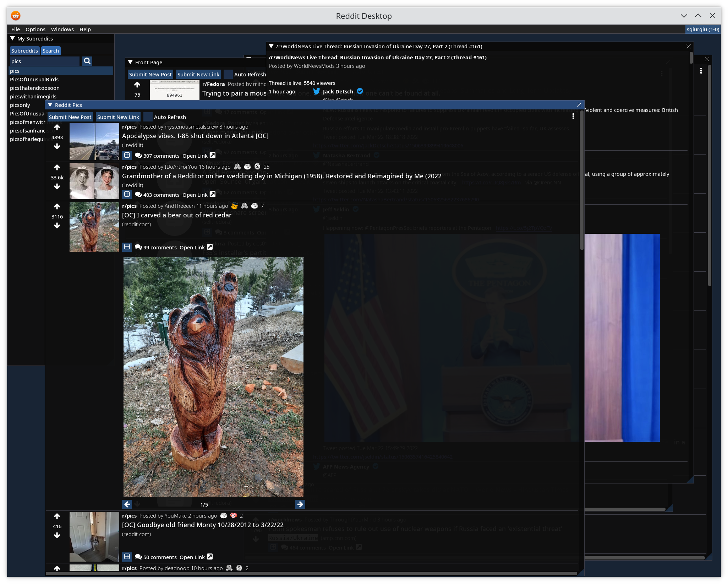
Task: Open kebab menu in rightmost background window
Action: click(701, 71)
